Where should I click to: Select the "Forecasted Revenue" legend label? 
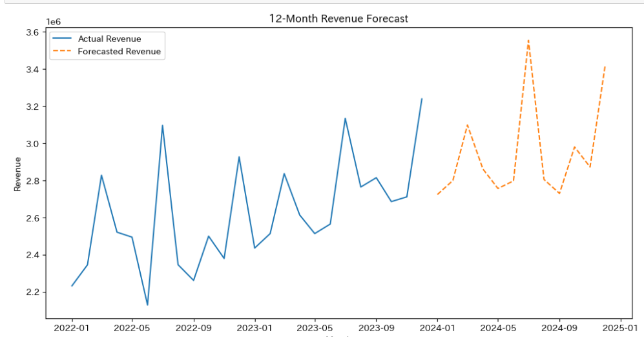pyautogui.click(x=119, y=52)
